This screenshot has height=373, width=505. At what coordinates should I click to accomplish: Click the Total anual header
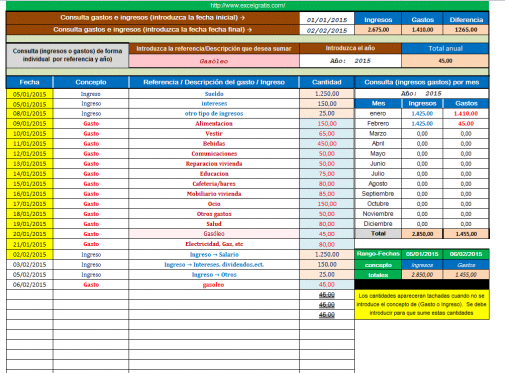[445, 49]
